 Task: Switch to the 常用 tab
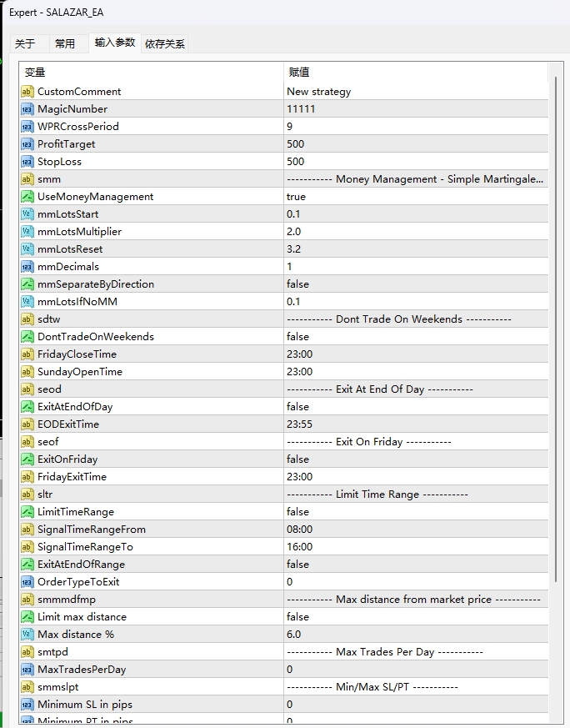tap(65, 43)
